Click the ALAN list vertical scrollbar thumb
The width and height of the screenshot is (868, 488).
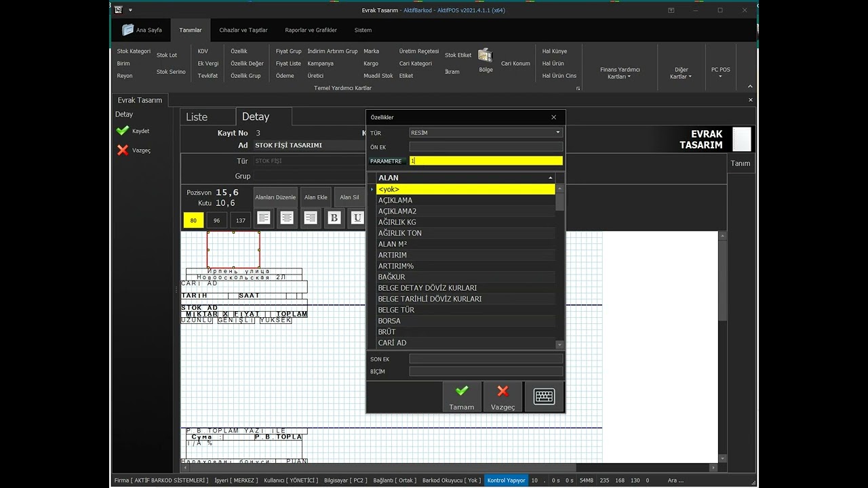[559, 201]
